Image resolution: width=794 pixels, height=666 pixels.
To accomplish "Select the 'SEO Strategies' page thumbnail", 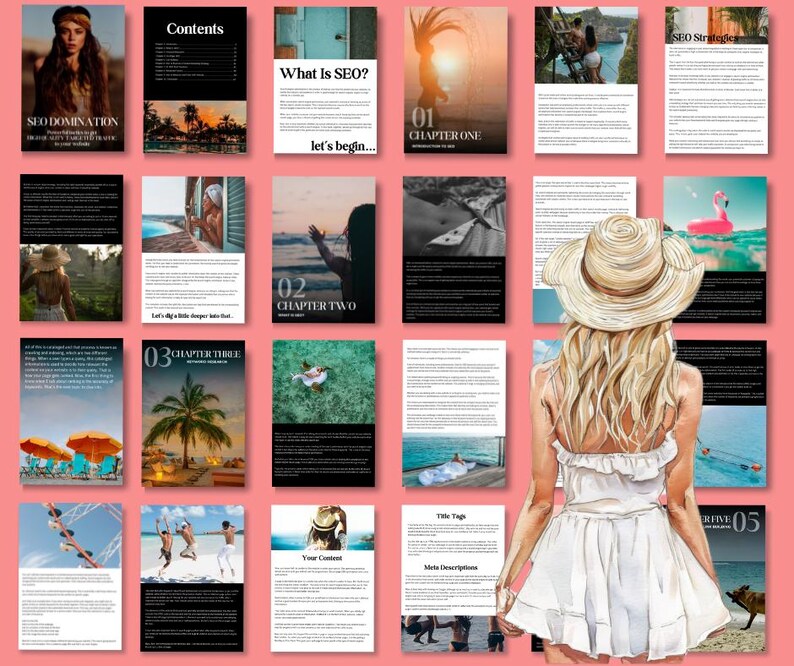I will point(717,80).
